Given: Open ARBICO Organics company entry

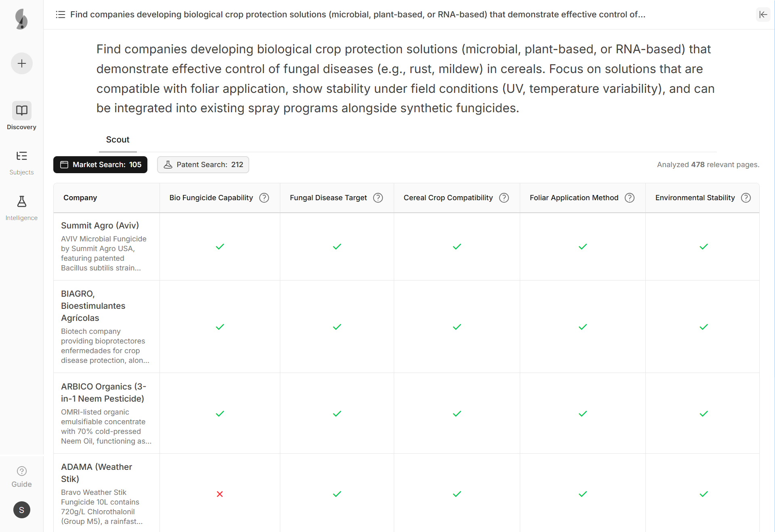Looking at the screenshot, I should 103,392.
